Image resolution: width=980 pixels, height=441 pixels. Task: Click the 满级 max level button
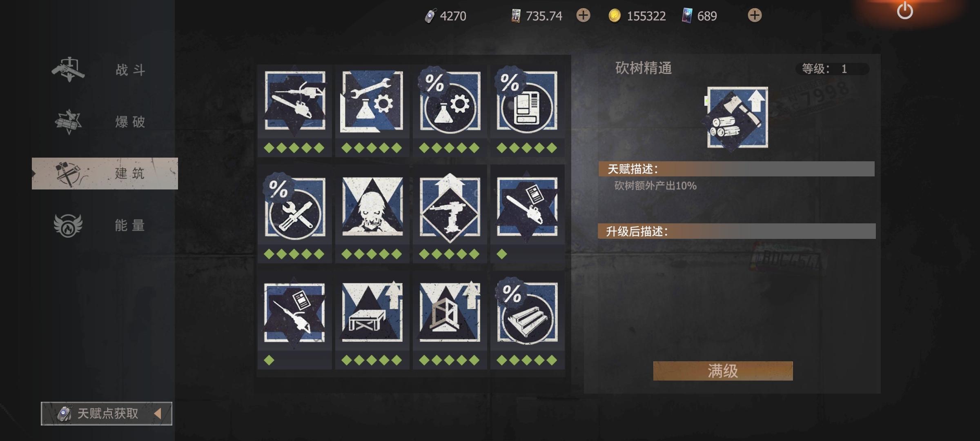click(x=723, y=371)
